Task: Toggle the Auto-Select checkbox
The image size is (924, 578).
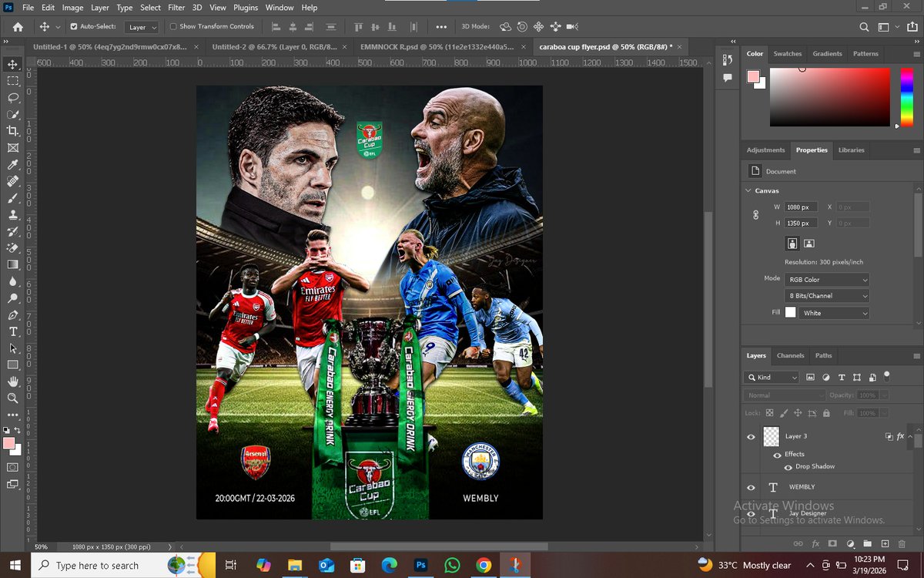Action: [74, 26]
